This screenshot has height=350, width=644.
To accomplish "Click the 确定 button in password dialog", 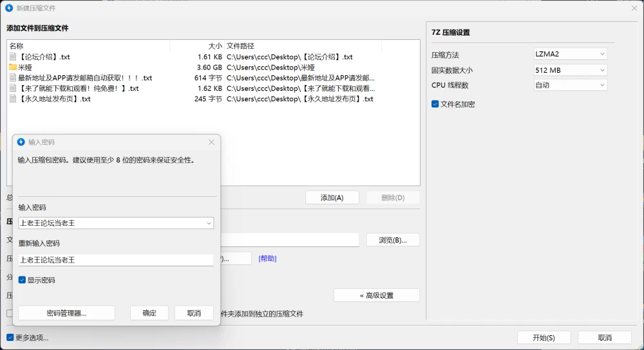I will [149, 313].
